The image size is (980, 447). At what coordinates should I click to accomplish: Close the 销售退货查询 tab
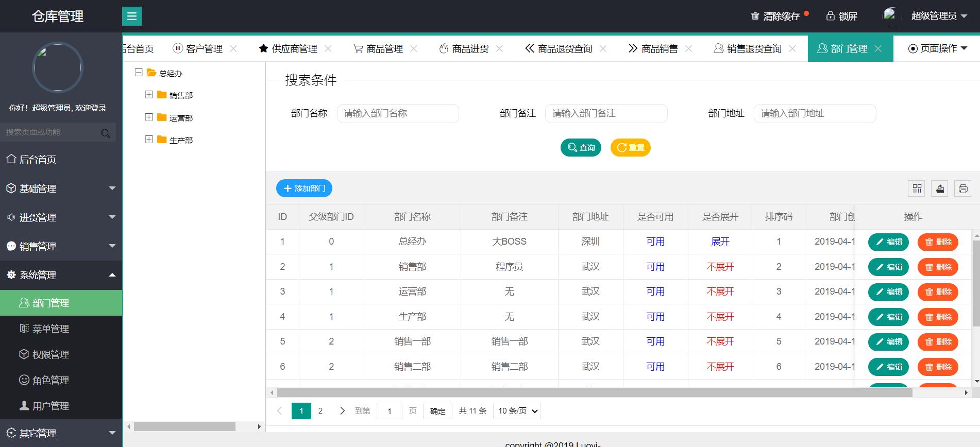(792, 48)
